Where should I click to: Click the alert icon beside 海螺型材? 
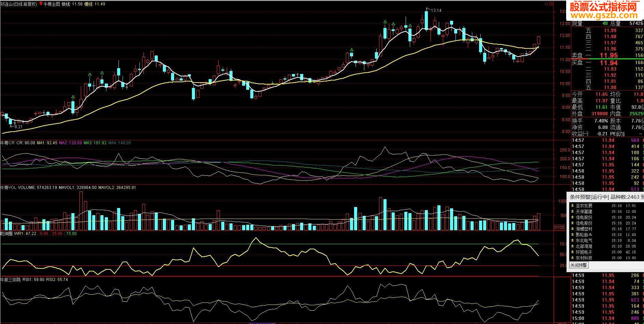pos(573,229)
